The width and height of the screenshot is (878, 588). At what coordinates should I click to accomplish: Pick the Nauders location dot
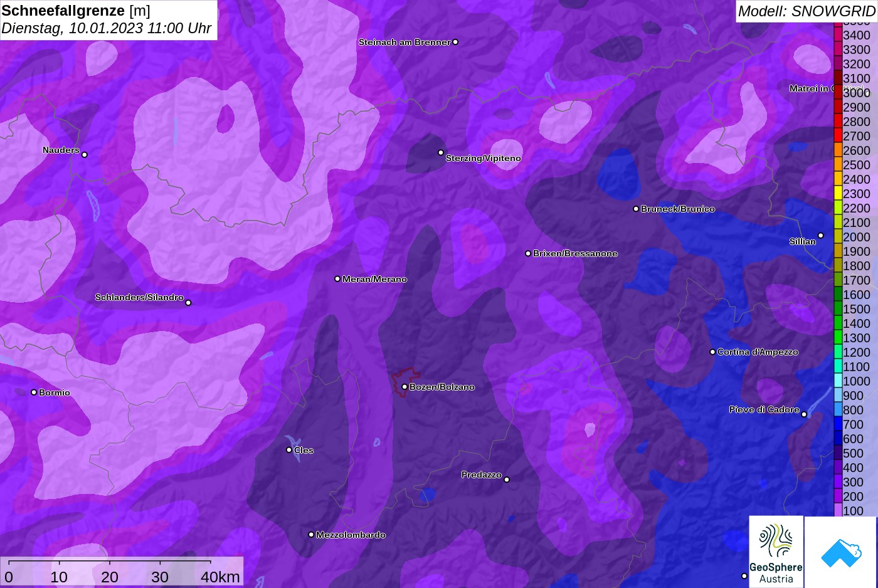point(85,154)
